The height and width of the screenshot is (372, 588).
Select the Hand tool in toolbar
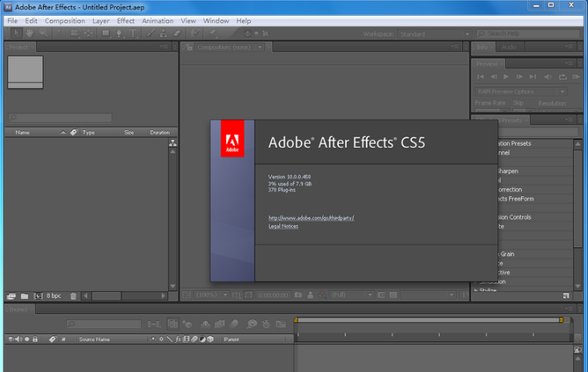point(30,33)
